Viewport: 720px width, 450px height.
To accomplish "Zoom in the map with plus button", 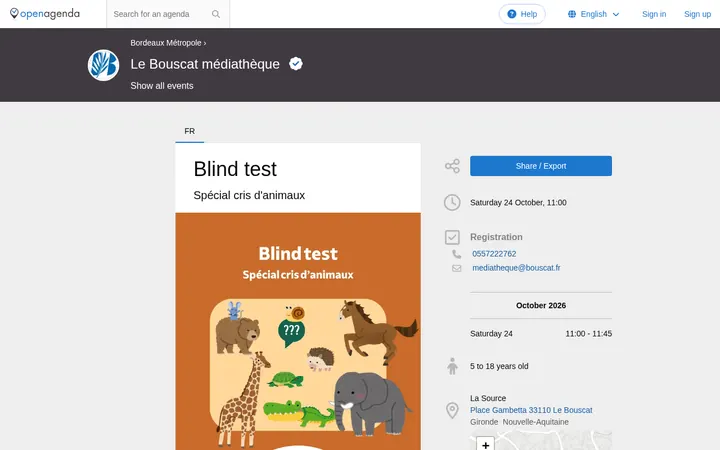I will point(485,444).
